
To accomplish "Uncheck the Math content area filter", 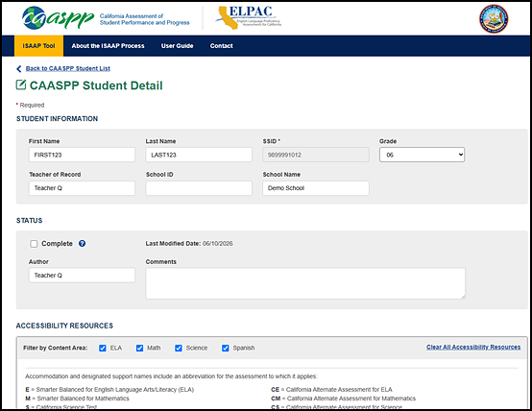I will tap(139, 348).
